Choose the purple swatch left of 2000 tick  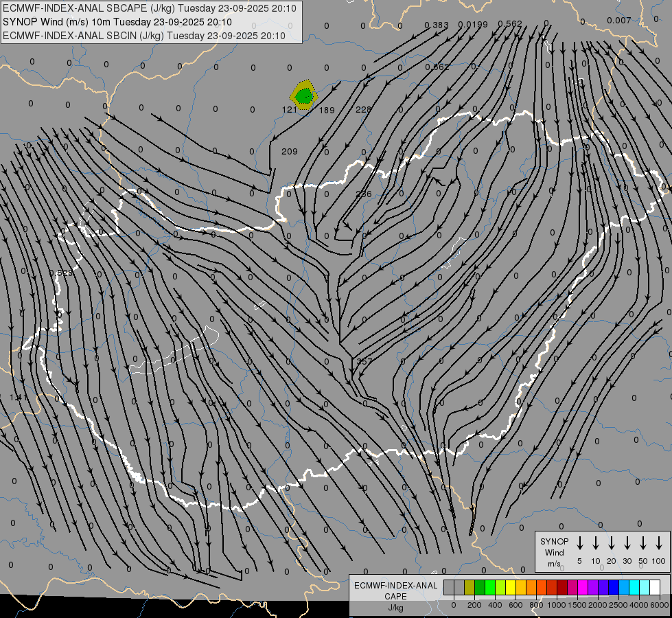[593, 587]
